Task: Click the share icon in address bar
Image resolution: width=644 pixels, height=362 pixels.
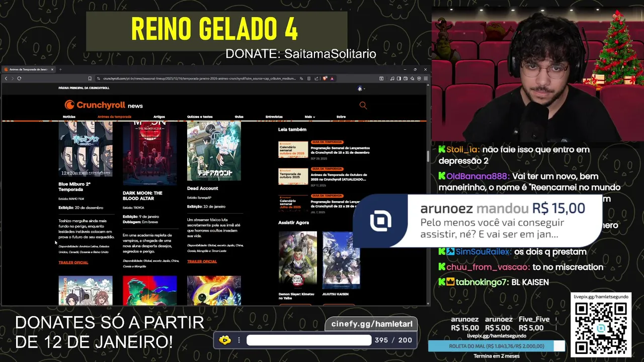Action: tap(316, 78)
